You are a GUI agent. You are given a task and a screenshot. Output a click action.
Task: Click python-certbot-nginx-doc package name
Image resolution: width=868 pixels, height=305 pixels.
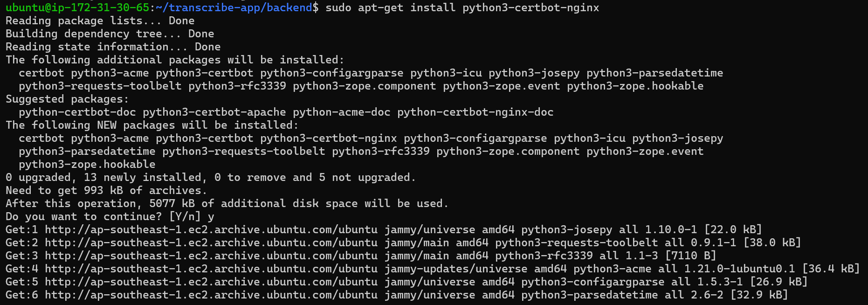point(475,112)
